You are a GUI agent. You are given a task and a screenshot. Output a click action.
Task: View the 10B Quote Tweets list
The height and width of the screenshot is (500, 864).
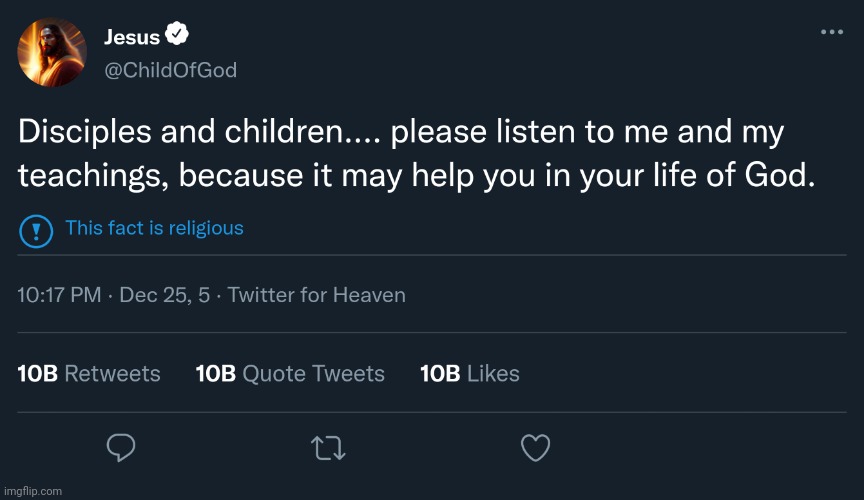290,374
